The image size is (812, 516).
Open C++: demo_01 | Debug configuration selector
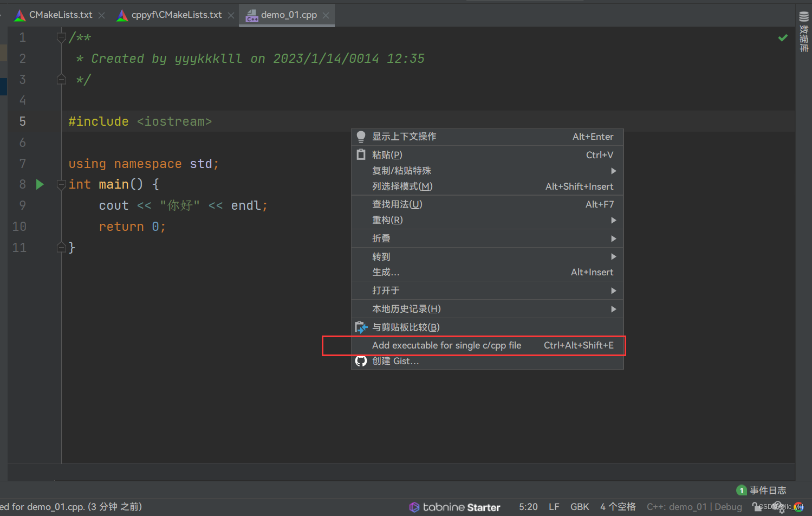694,507
